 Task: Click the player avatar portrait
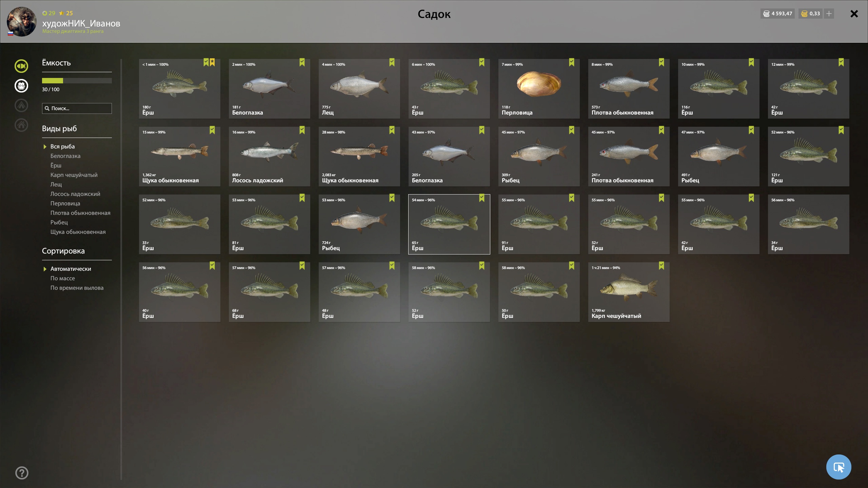[22, 22]
